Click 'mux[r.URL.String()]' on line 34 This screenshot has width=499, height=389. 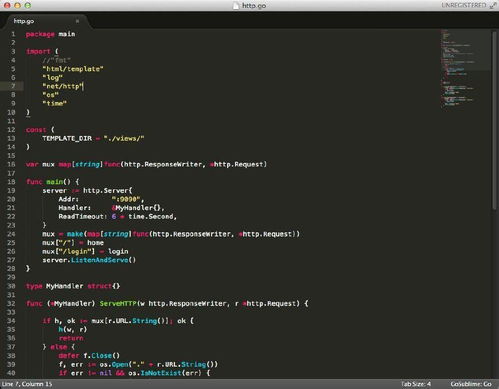pos(132,321)
